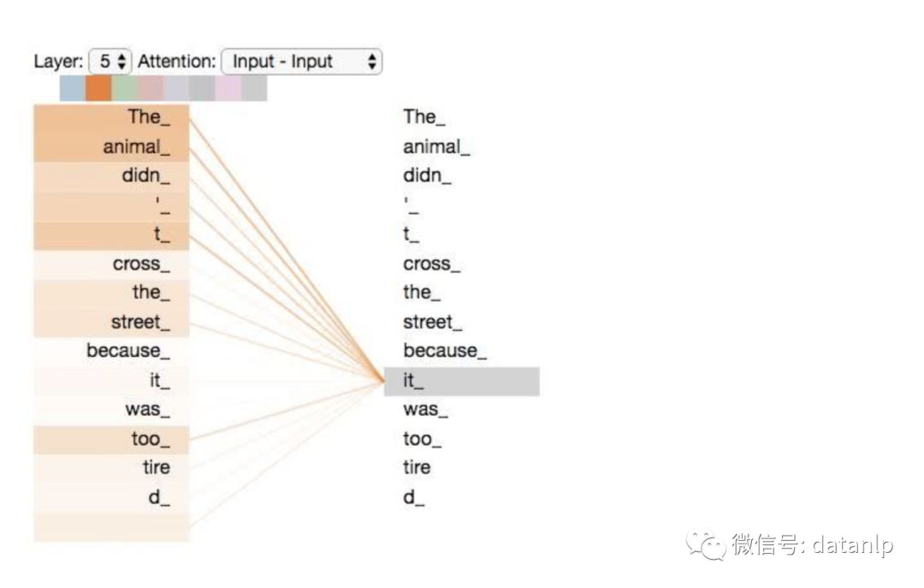Screen dimensions: 924x588
Task: Click "t_" token in left column
Action: click(x=158, y=235)
